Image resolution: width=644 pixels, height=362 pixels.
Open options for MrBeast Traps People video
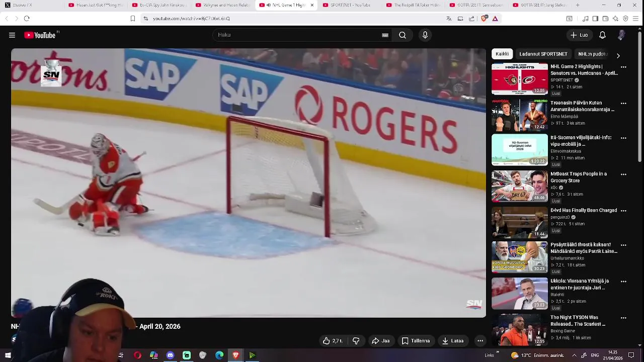(x=623, y=174)
